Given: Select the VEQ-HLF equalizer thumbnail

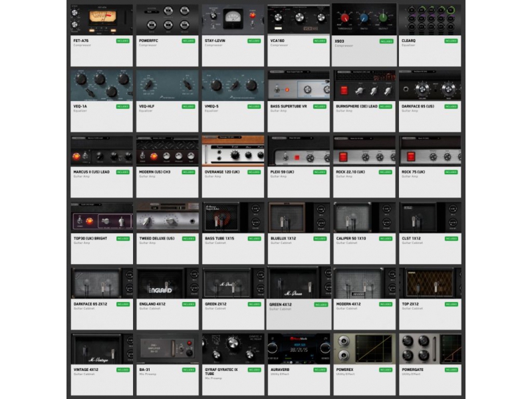Looking at the screenshot, I should tap(168, 86).
